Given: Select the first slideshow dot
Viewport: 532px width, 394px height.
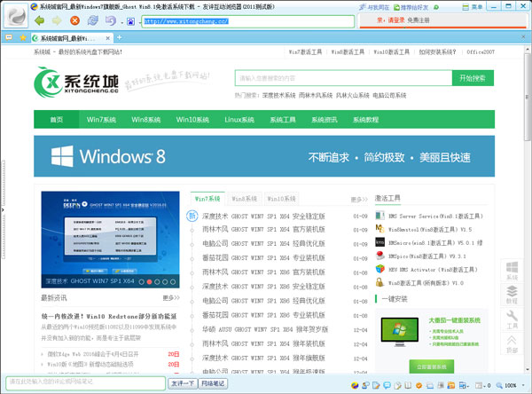Looking at the screenshot, I should (x=142, y=282).
